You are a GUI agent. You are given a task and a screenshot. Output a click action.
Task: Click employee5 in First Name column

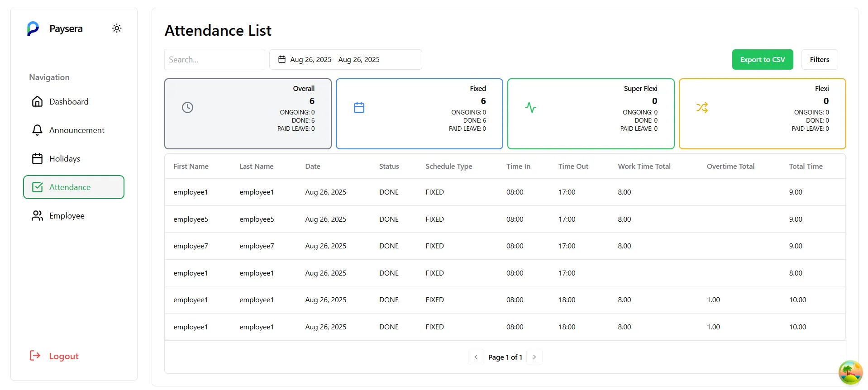point(191,219)
